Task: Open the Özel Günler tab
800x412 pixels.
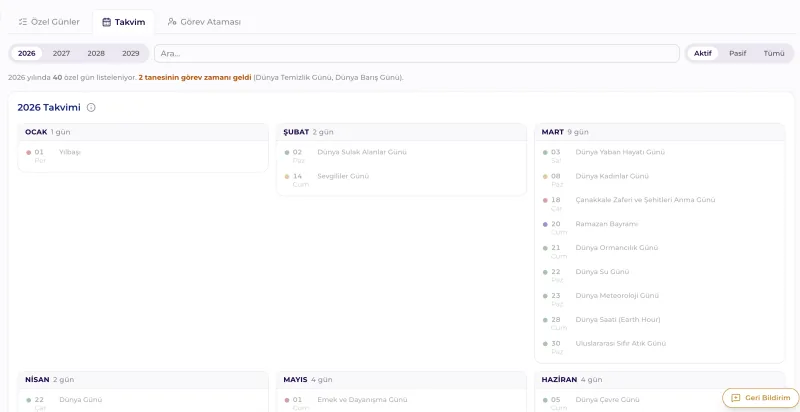Action: (x=49, y=22)
